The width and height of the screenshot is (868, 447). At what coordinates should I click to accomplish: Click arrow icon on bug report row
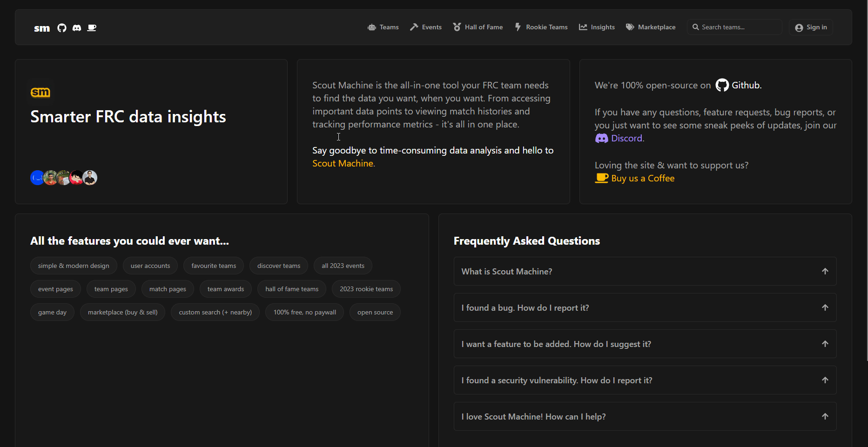tap(825, 307)
